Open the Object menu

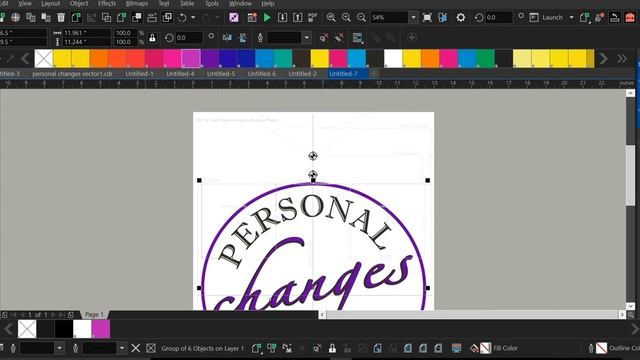coord(79,4)
